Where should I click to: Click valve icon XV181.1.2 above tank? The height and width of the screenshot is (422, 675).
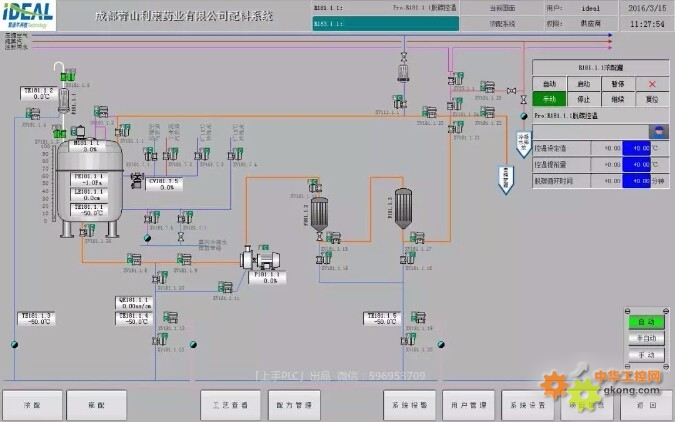coord(101,112)
